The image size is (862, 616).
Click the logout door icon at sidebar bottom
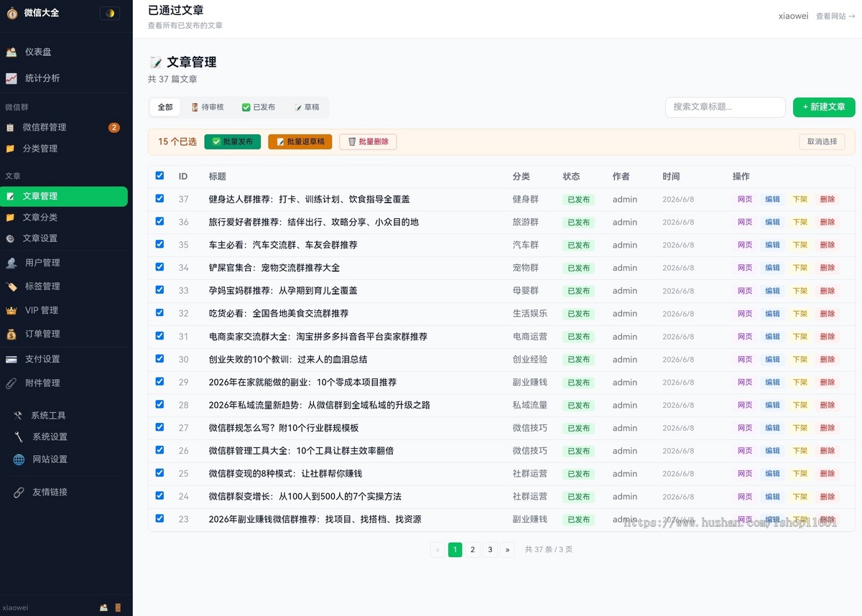click(118, 607)
